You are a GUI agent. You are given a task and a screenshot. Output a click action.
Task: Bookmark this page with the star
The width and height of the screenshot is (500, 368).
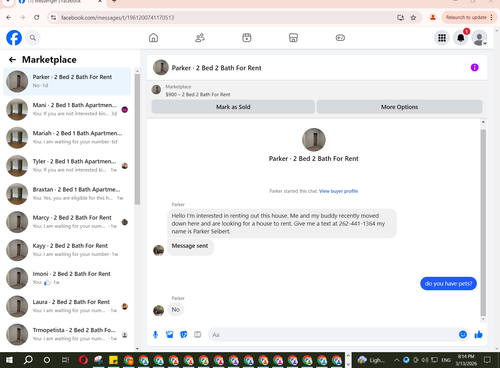[x=413, y=18]
